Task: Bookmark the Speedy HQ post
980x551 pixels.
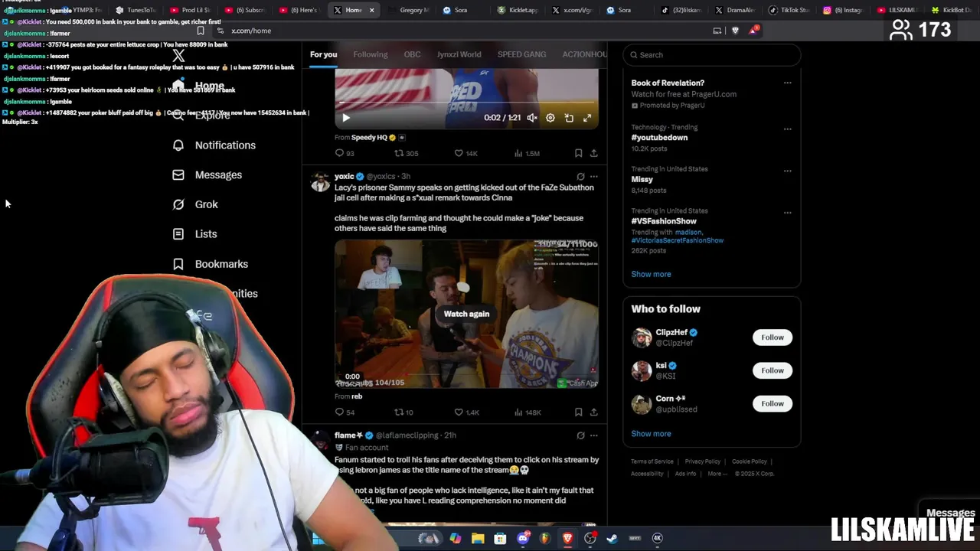Action: click(x=578, y=153)
